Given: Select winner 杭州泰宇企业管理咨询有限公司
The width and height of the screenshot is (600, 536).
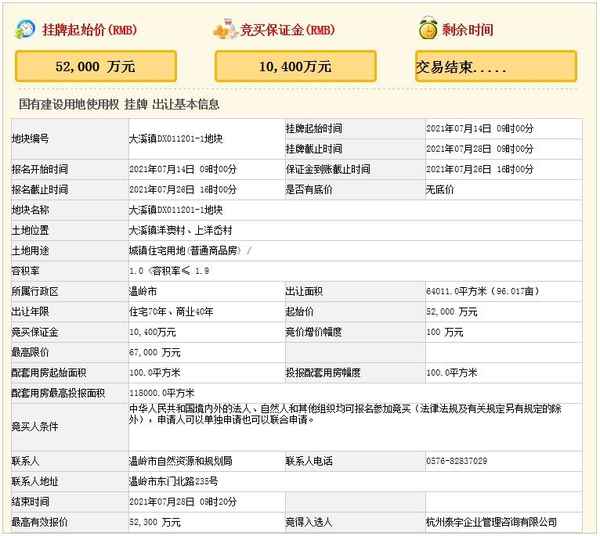Looking at the screenshot, I should (491, 522).
